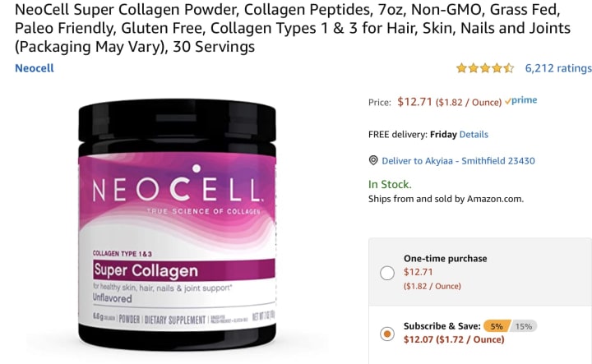The width and height of the screenshot is (592, 364).
Task: Click the $12.71 price next to Price label
Action: pos(414,102)
